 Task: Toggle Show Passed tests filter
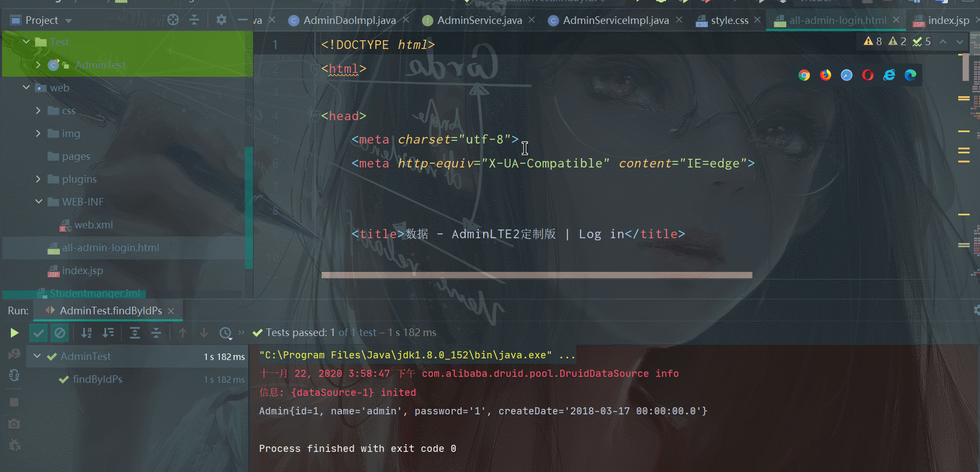[x=39, y=333]
